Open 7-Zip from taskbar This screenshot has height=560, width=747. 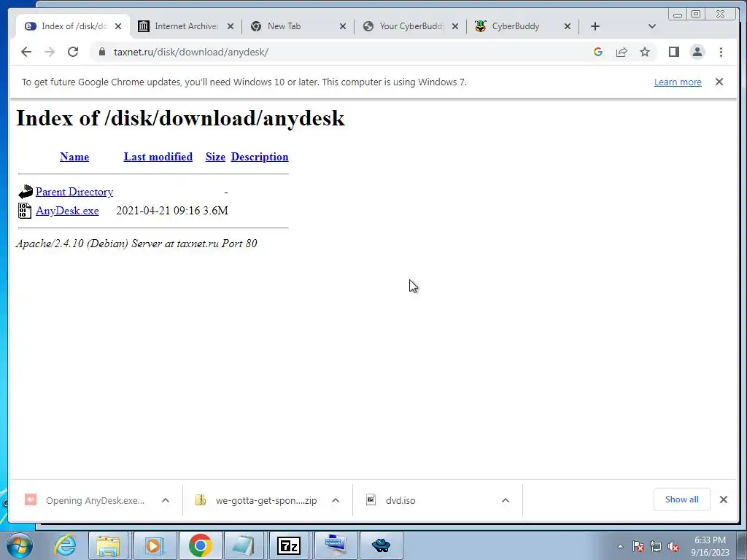click(289, 545)
